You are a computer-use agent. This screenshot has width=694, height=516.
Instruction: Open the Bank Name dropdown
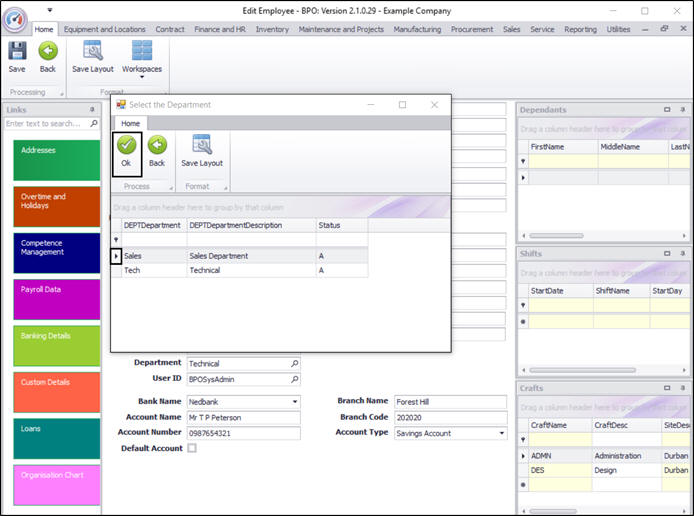click(x=295, y=402)
